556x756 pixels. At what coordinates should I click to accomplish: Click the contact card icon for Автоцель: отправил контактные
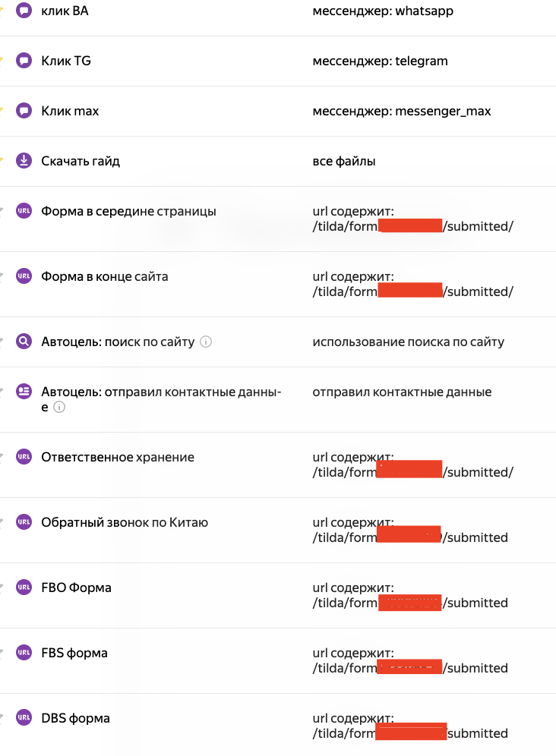24,392
